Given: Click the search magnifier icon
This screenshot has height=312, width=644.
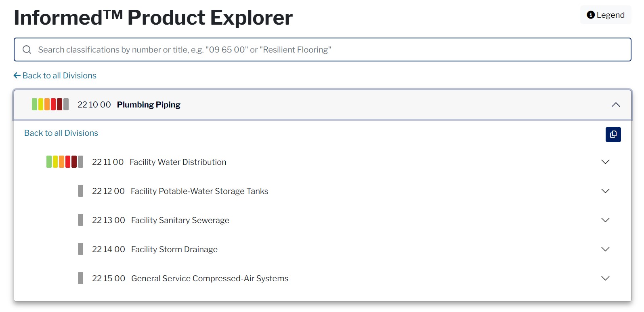Looking at the screenshot, I should (x=27, y=50).
